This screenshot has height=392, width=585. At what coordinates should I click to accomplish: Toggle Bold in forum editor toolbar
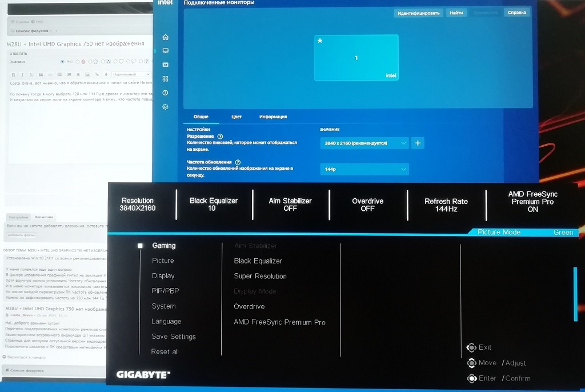click(x=14, y=74)
